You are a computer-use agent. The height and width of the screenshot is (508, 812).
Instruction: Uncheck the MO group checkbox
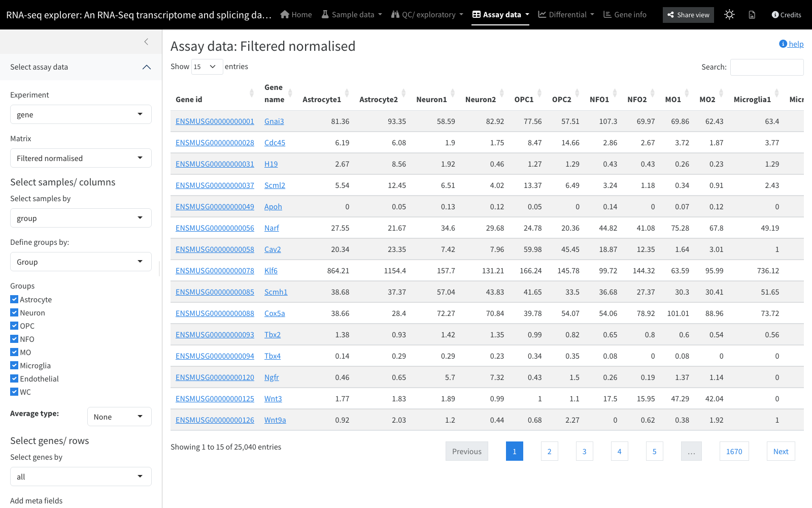(x=14, y=352)
